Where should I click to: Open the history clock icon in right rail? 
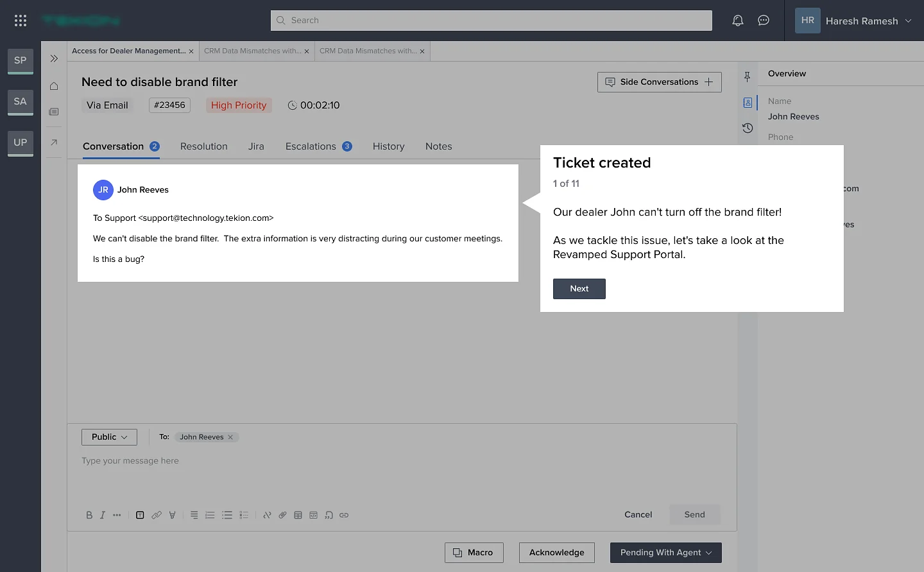[748, 128]
